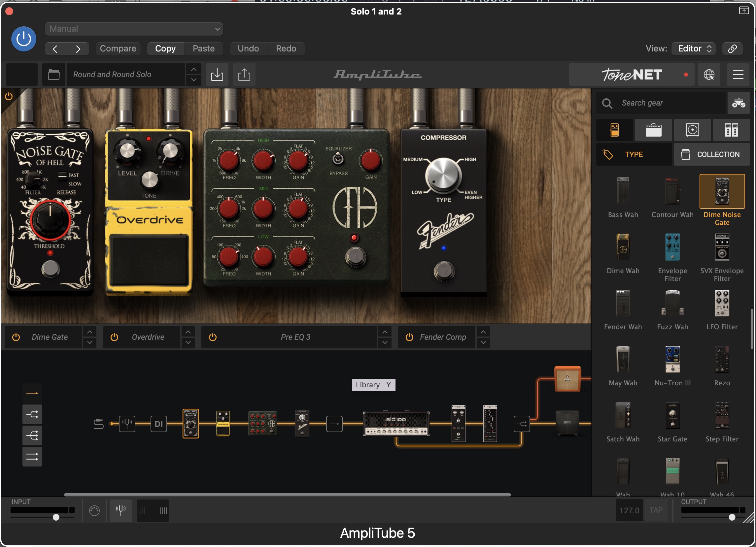This screenshot has height=547, width=756.
Task: Switch to the COLLECTION tab
Action: [712, 155]
